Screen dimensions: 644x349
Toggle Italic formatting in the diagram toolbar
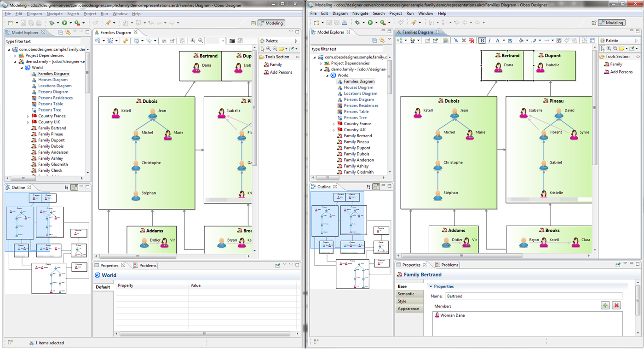coord(489,41)
